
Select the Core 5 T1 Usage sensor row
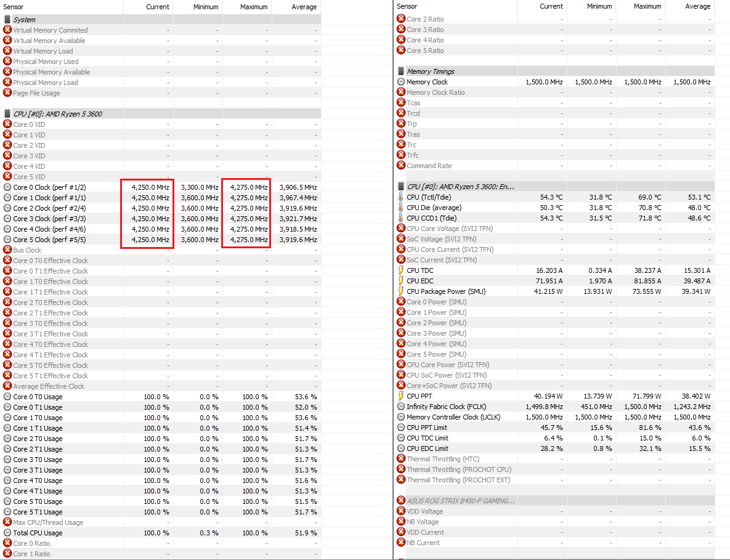(38, 512)
